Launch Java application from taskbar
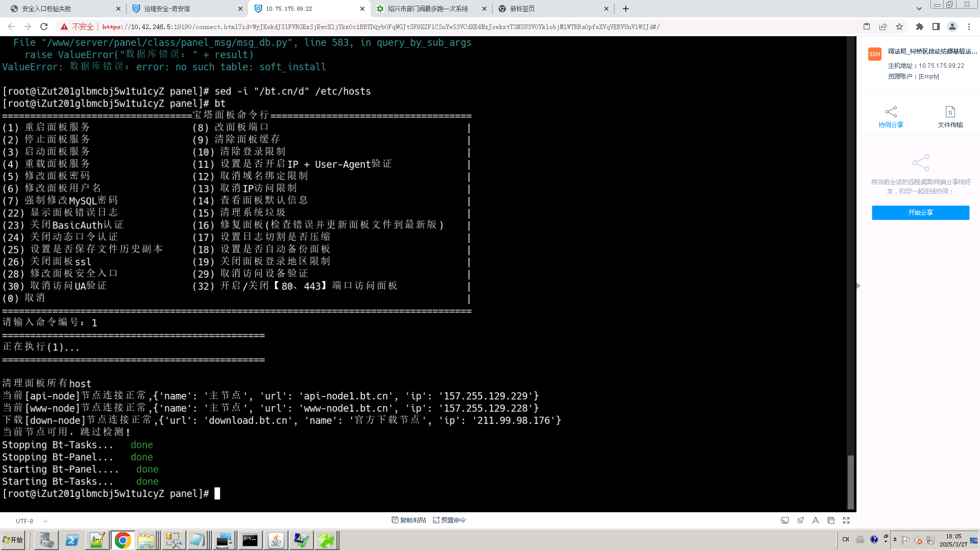The width and height of the screenshot is (980, 551). tap(276, 540)
